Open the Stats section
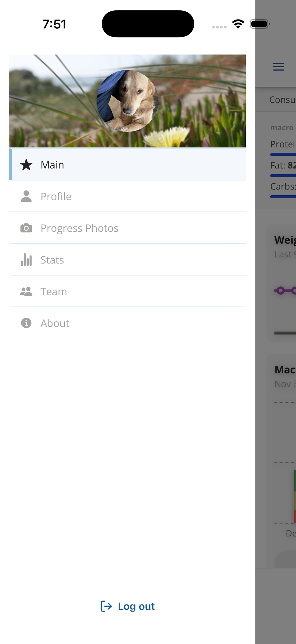This screenshot has width=296, height=644. click(x=52, y=260)
